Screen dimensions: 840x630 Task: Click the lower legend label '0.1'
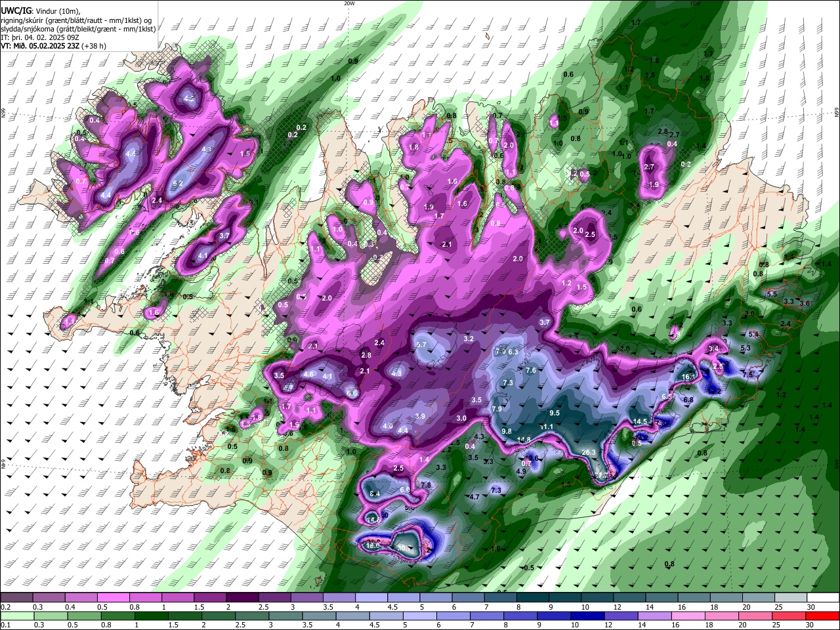coord(5,625)
